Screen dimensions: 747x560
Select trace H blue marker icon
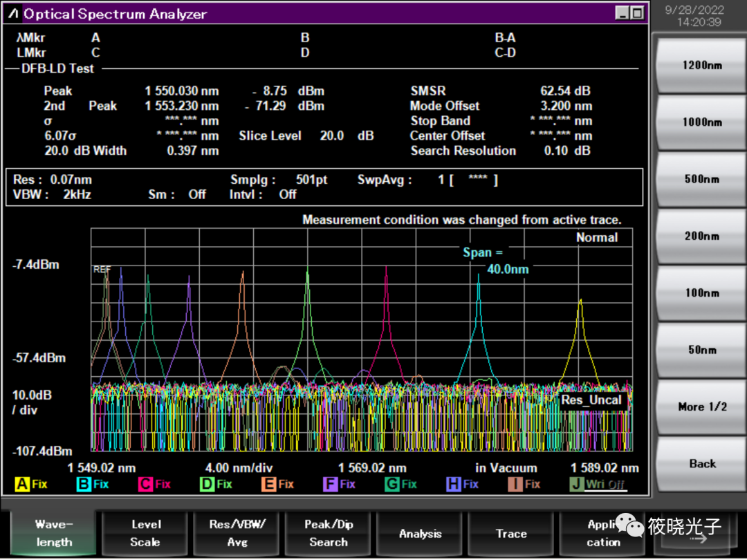(x=453, y=485)
